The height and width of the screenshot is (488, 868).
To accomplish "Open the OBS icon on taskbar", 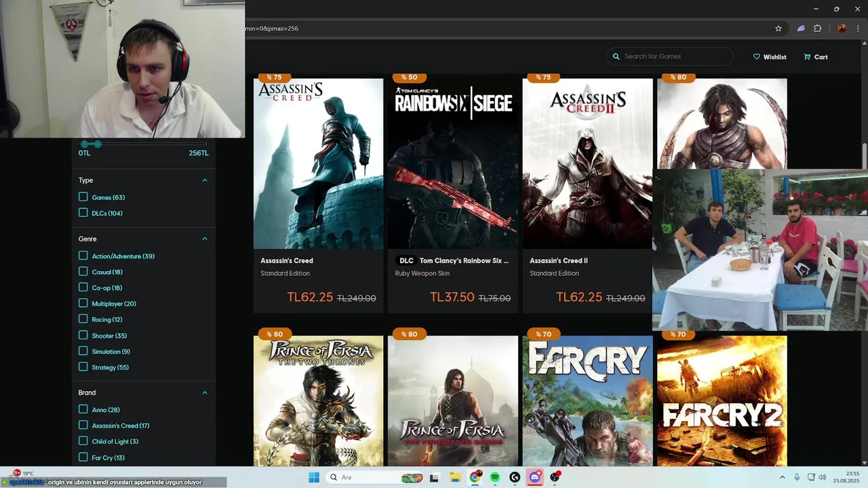I will (555, 477).
